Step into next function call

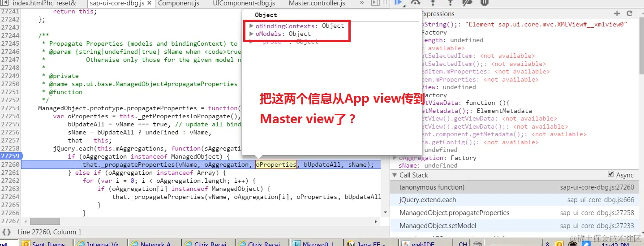[433, 2]
